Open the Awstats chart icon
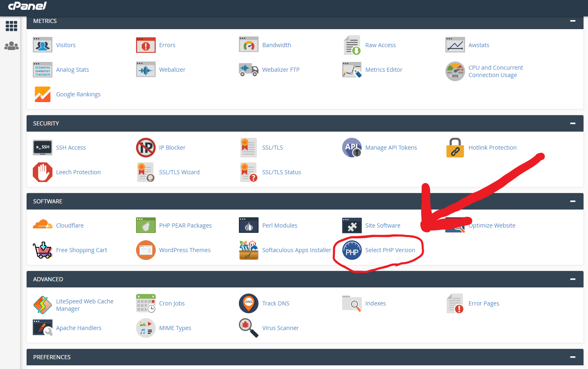588x369 pixels. [x=455, y=45]
